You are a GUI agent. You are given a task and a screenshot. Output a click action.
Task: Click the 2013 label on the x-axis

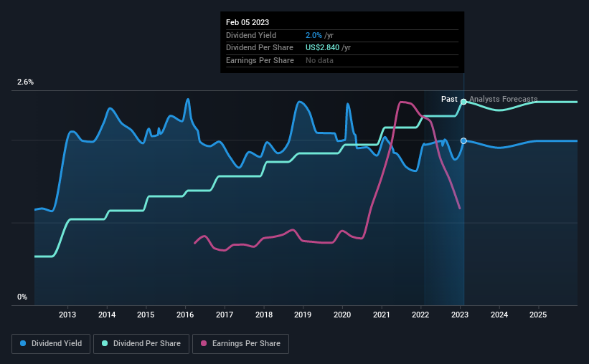click(67, 315)
